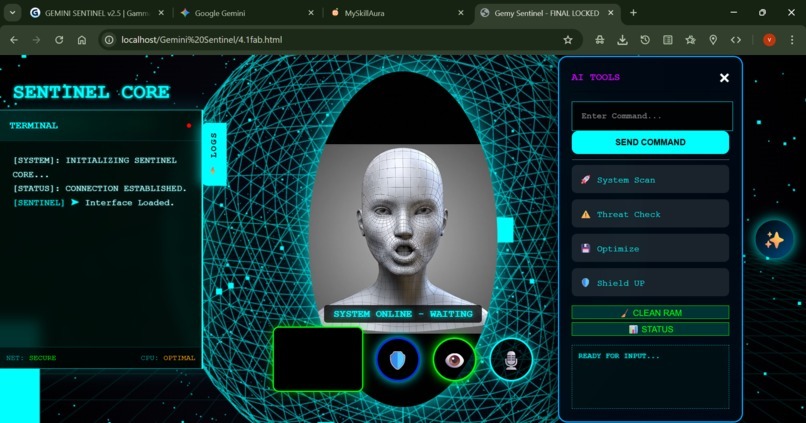Send the command with SEND COMMAND
Screen dimensions: 806x423
pyautogui.click(x=650, y=142)
